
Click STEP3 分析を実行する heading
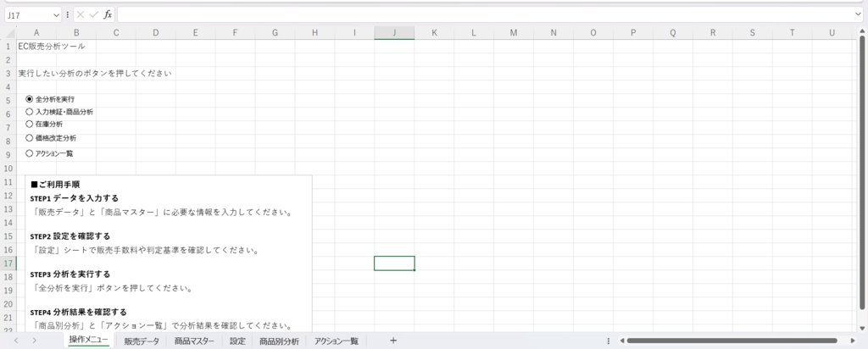[70, 274]
